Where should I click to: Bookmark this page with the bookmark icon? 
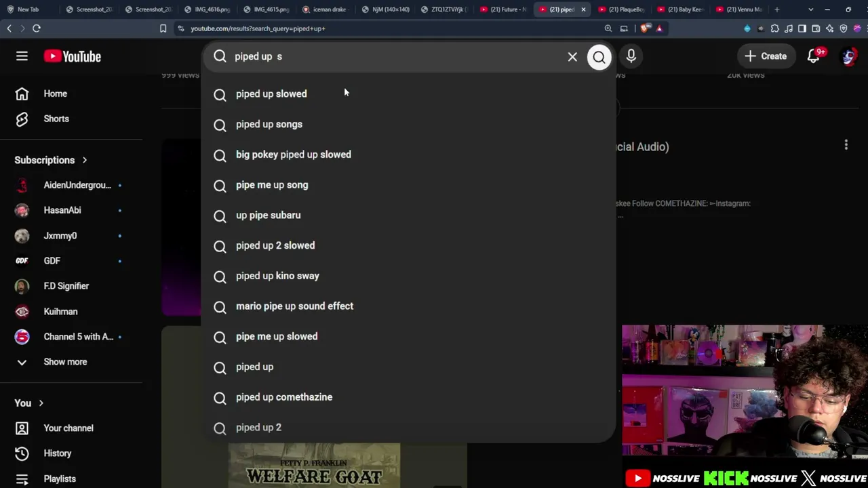(x=163, y=28)
